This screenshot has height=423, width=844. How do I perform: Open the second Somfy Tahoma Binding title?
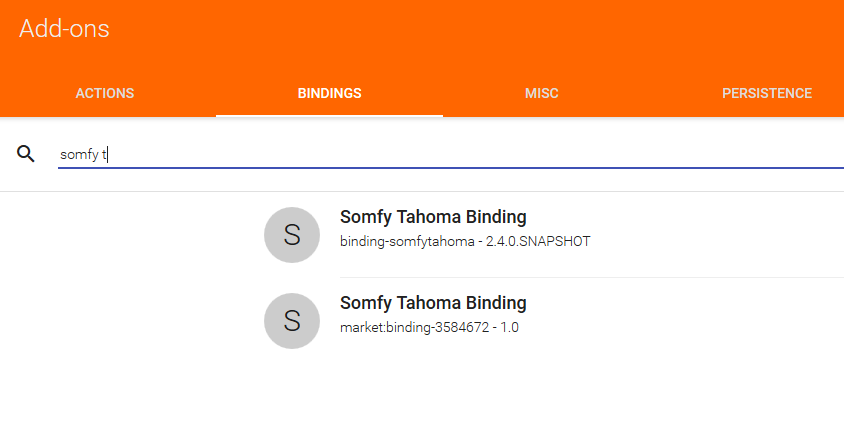click(433, 303)
